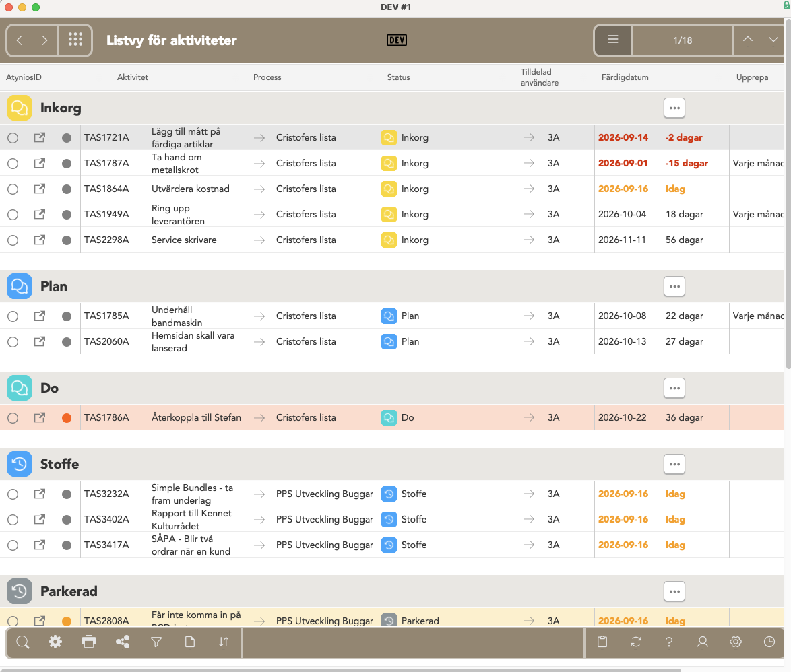Click 'Återkoppla till Stefan' activity
Viewport: 791px width, 672px height.
point(196,417)
